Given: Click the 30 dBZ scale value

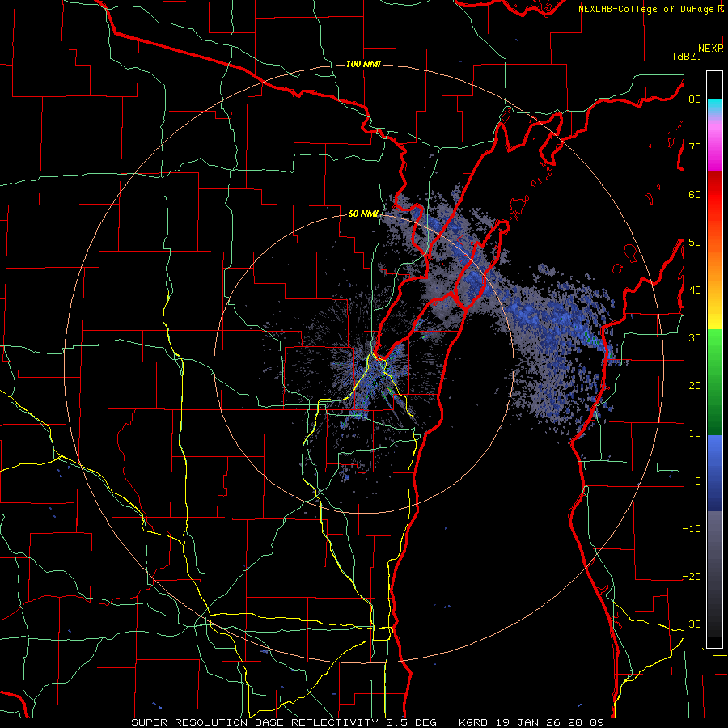Looking at the screenshot, I should 695,338.
